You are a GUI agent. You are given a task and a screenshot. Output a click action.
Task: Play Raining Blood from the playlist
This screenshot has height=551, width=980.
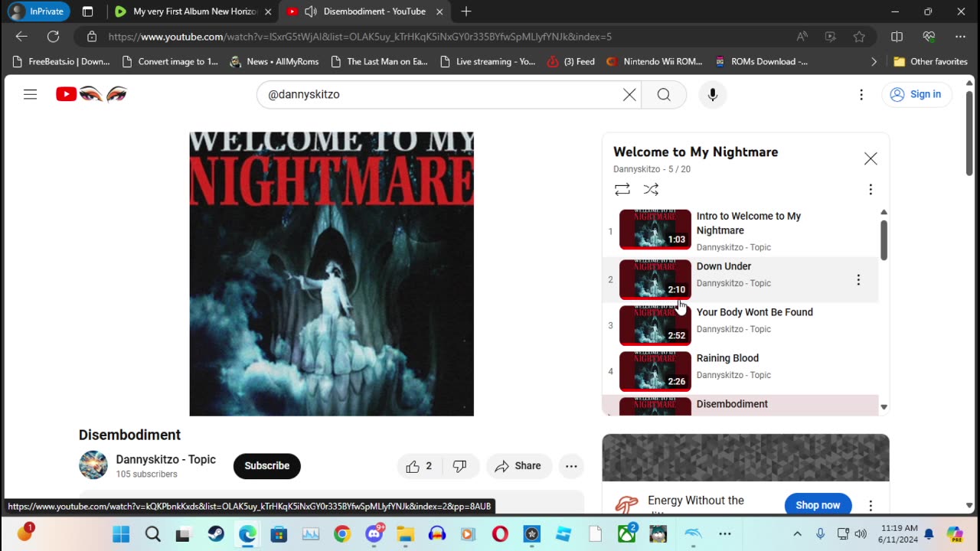coord(727,358)
